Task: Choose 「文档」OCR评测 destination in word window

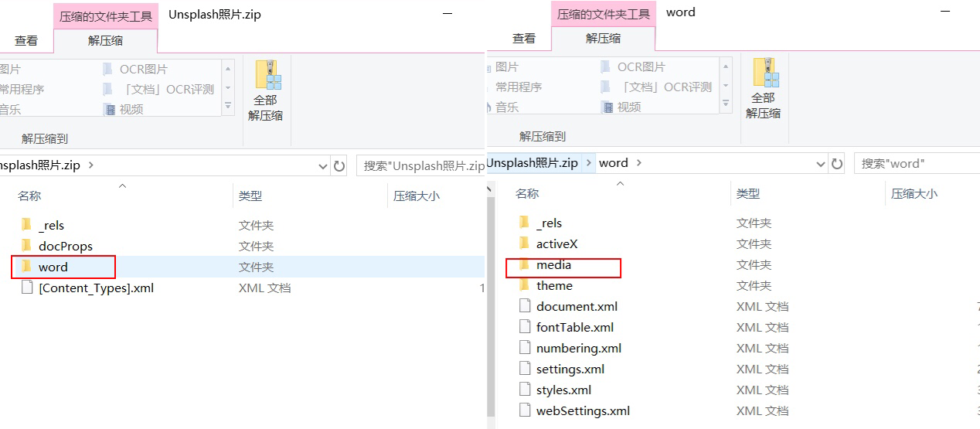Action: [x=656, y=87]
